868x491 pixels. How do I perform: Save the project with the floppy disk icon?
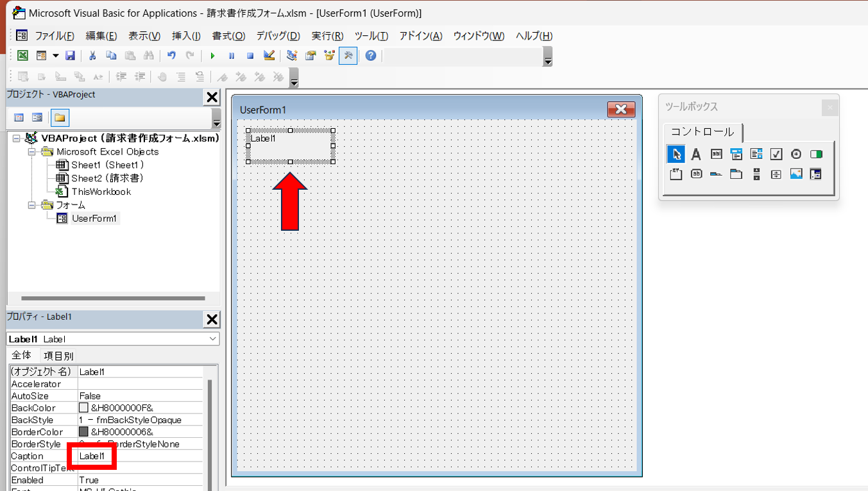(71, 56)
